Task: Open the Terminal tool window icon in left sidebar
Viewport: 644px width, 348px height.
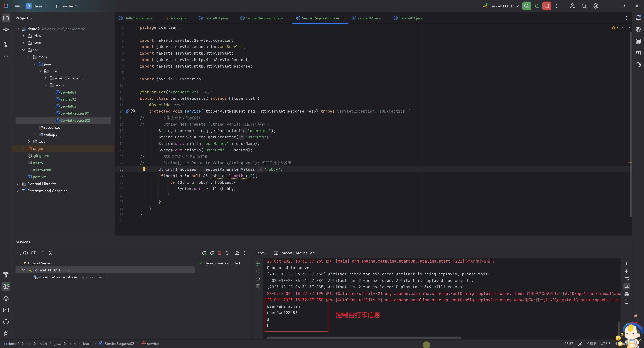Action: tap(6, 310)
